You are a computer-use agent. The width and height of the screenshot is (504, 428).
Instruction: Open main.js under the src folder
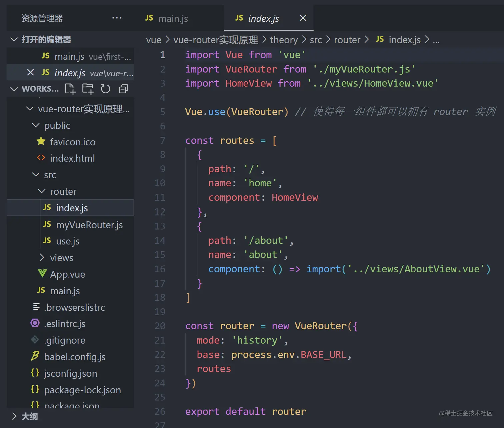[65, 291]
